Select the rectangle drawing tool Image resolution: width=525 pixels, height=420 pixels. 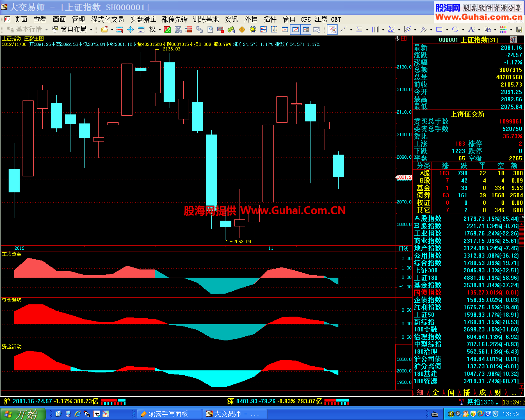439,30
